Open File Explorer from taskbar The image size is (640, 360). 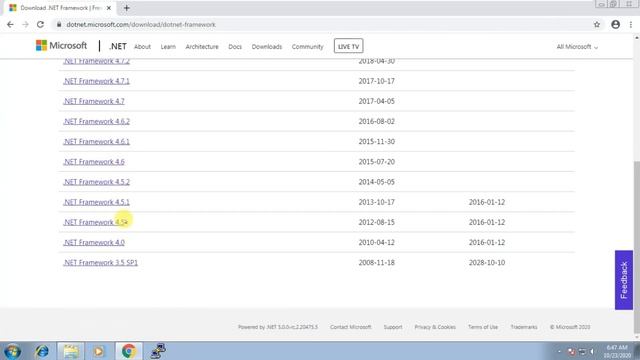71,351
